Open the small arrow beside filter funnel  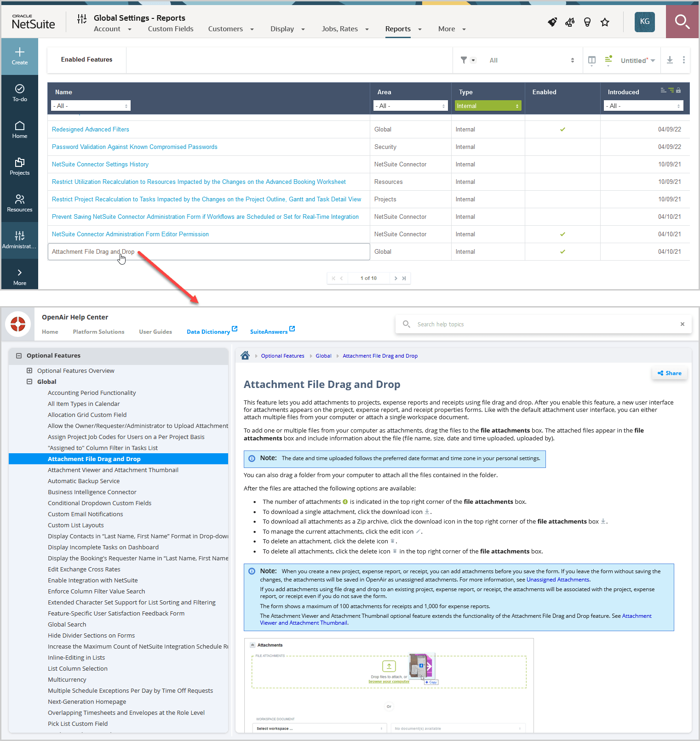coord(473,60)
